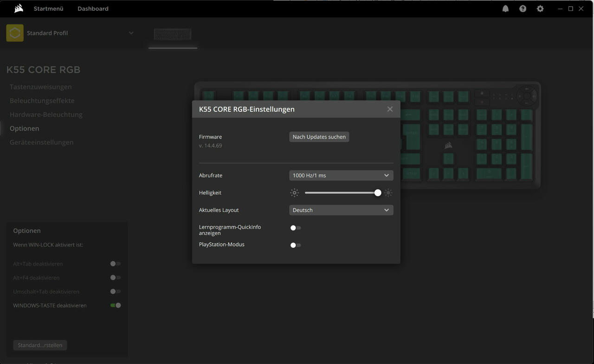Toggle Alt+F4 deaktivieren switch
This screenshot has width=594, height=364.
(x=116, y=277)
